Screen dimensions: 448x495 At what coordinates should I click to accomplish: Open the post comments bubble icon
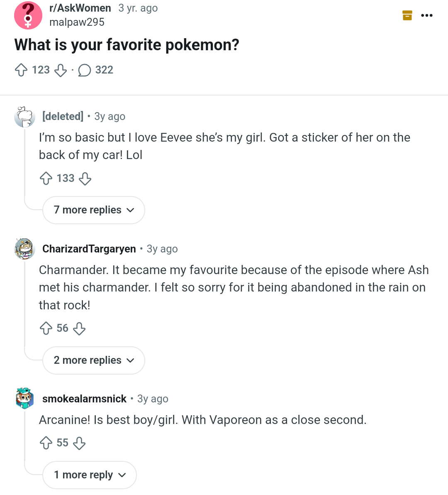tap(85, 70)
